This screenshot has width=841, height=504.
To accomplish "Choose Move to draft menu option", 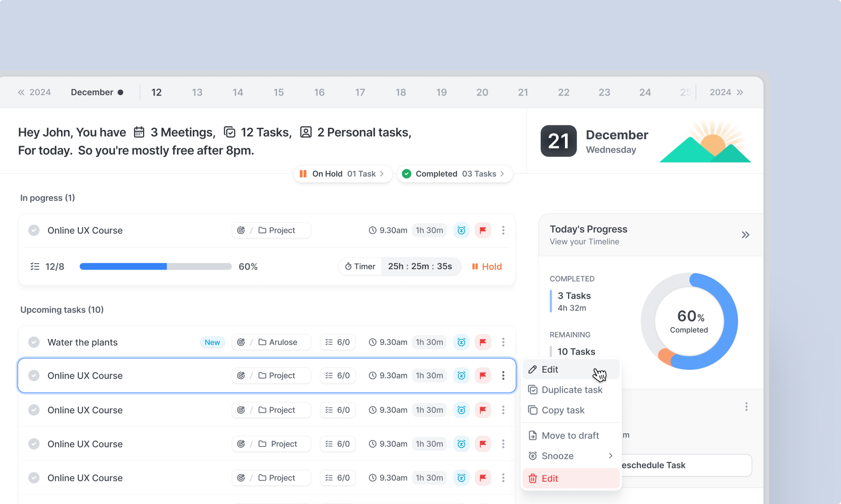I will [x=570, y=435].
